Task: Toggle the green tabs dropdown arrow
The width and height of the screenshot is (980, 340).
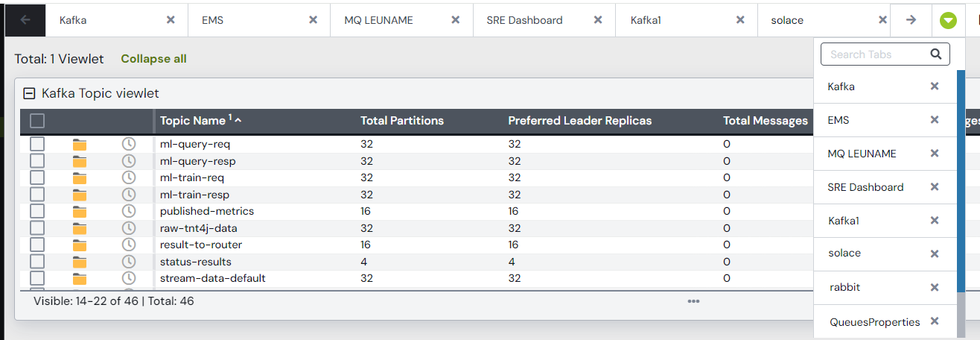Action: 948,20
